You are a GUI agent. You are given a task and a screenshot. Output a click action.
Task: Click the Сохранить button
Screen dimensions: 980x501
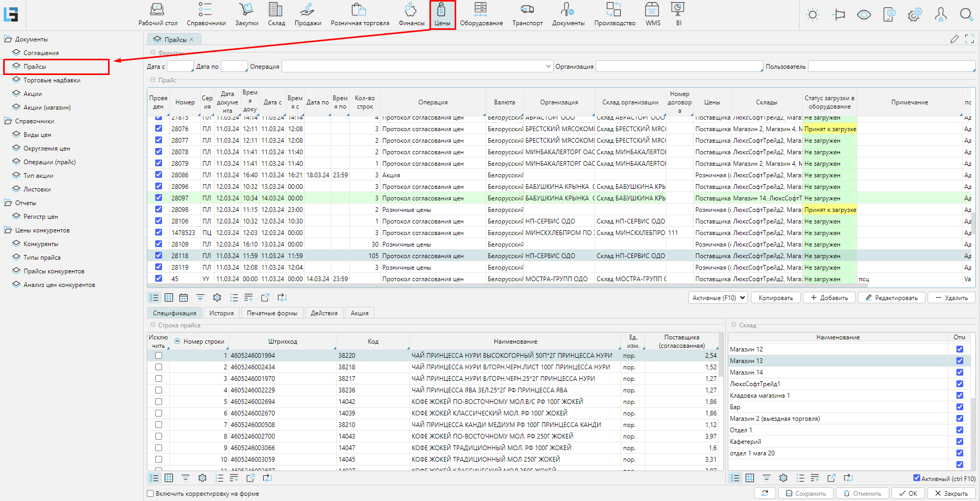805,493
